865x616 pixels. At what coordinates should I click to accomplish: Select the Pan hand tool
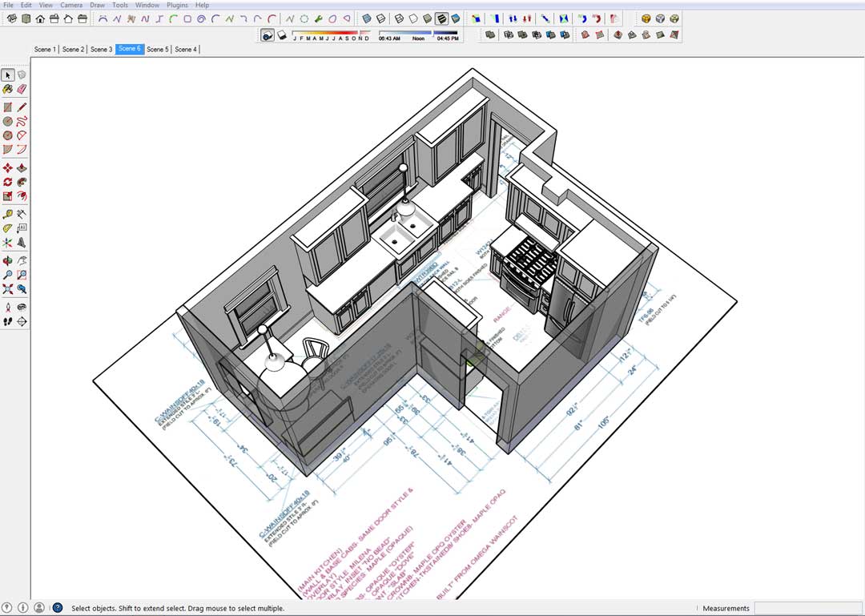coord(22,260)
